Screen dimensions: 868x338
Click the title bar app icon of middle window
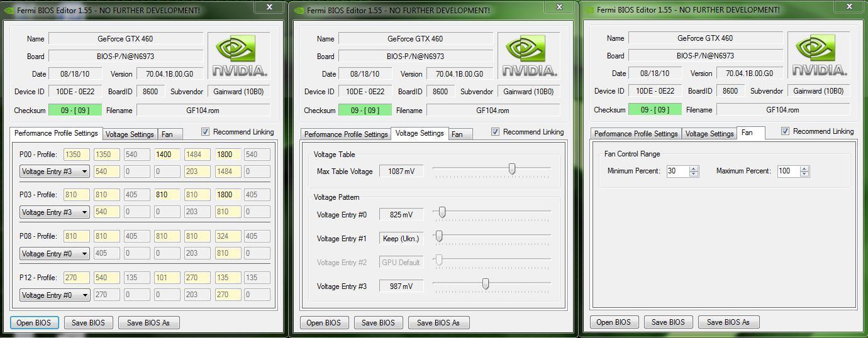coord(298,10)
